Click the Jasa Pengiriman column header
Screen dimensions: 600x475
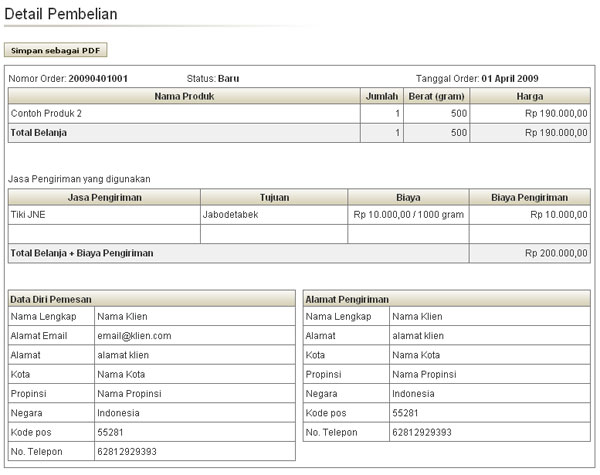[105, 198]
